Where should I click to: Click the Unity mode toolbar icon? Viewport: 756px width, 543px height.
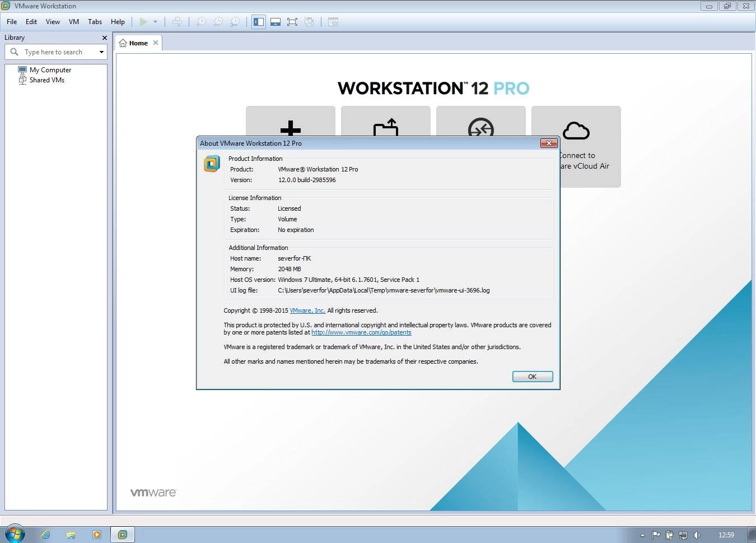pyautogui.click(x=309, y=22)
